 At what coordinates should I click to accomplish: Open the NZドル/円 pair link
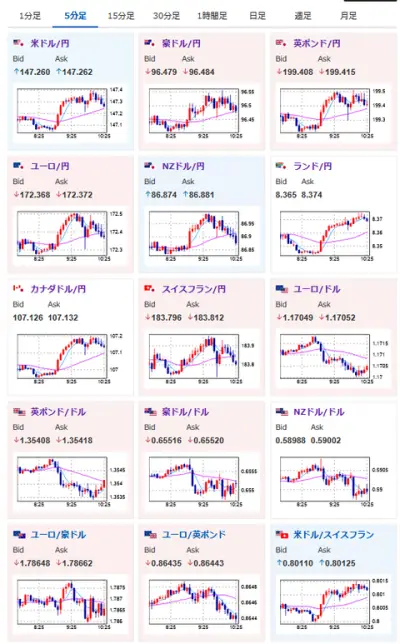183,166
